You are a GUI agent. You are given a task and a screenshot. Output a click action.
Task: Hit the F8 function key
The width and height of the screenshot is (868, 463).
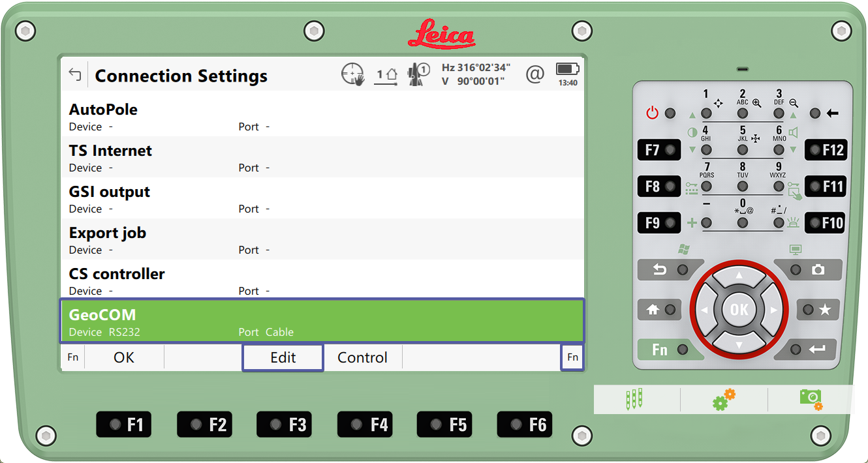coord(659,187)
